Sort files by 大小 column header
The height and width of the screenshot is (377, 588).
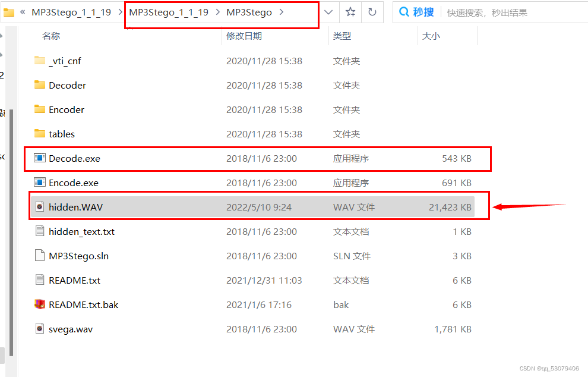[431, 36]
